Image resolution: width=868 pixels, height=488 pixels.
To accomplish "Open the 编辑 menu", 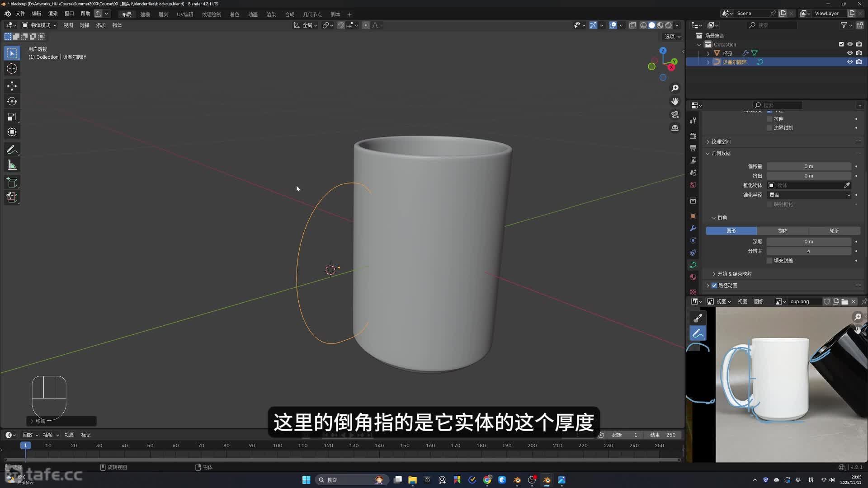I will pyautogui.click(x=37, y=14).
